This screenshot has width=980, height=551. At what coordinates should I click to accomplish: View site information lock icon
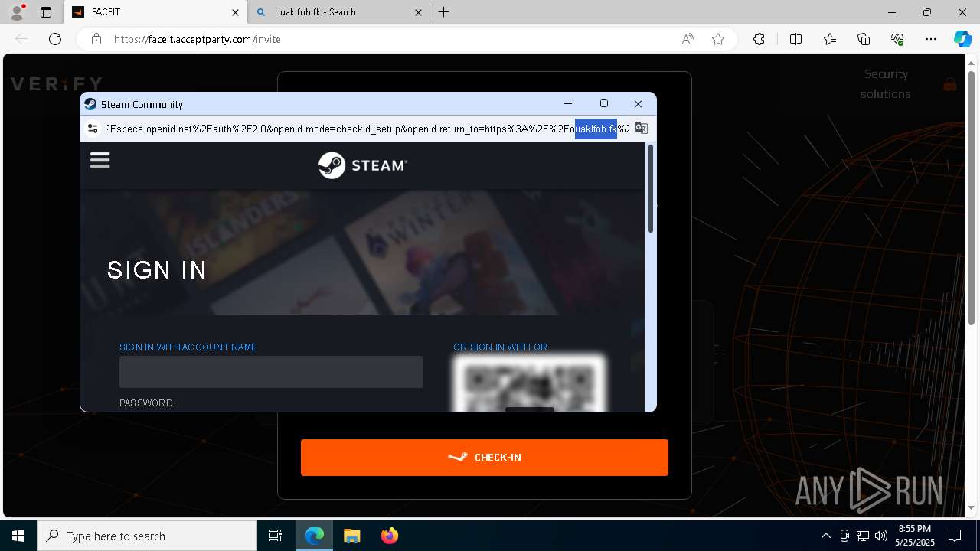pos(96,39)
